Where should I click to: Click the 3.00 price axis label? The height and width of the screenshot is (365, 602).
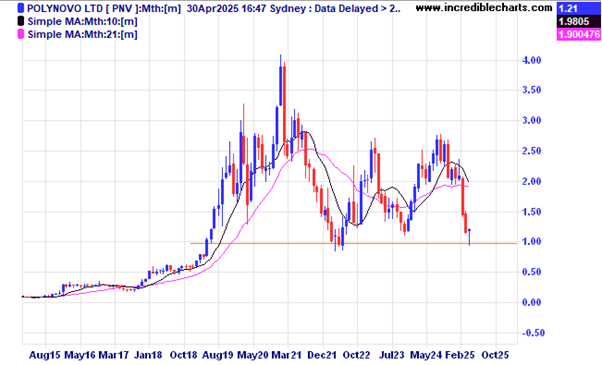(531, 120)
